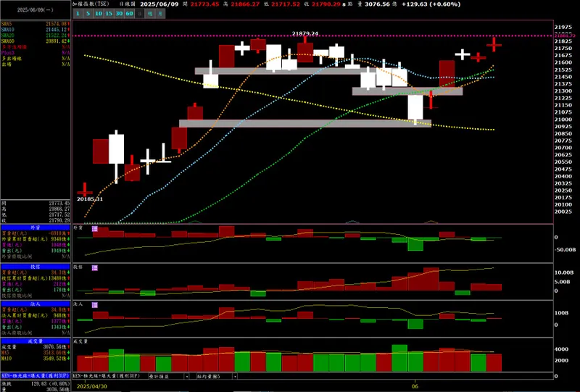Open the KEN strategy name field
The image size is (580, 392).
tap(110, 376)
